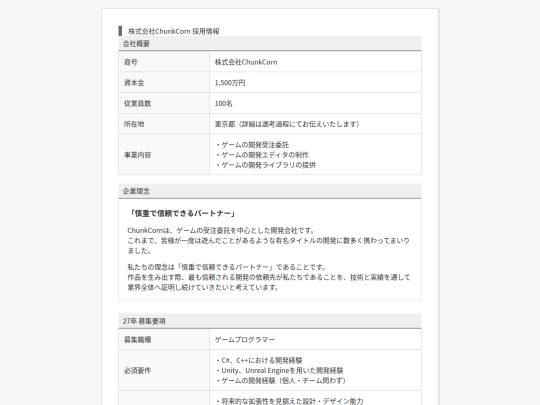Select the '1,500万円' value cell
Viewport: 540px width, 405px height.
[315, 83]
